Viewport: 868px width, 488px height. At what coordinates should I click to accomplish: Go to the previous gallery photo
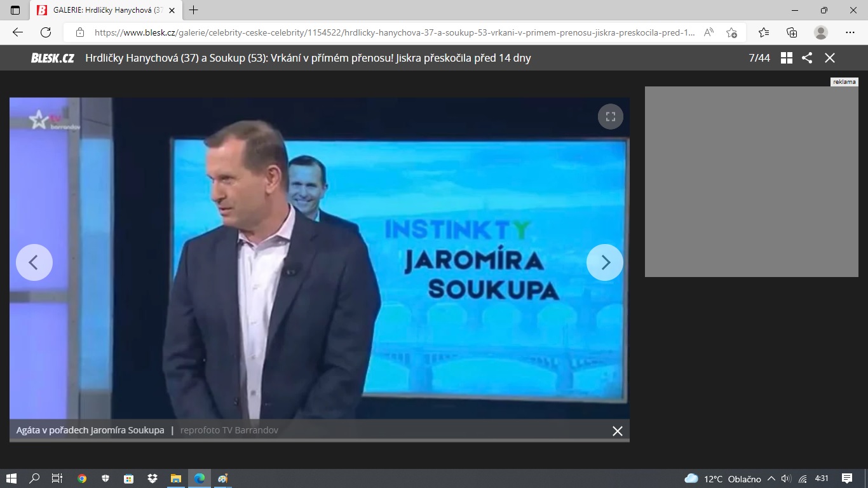coord(34,262)
